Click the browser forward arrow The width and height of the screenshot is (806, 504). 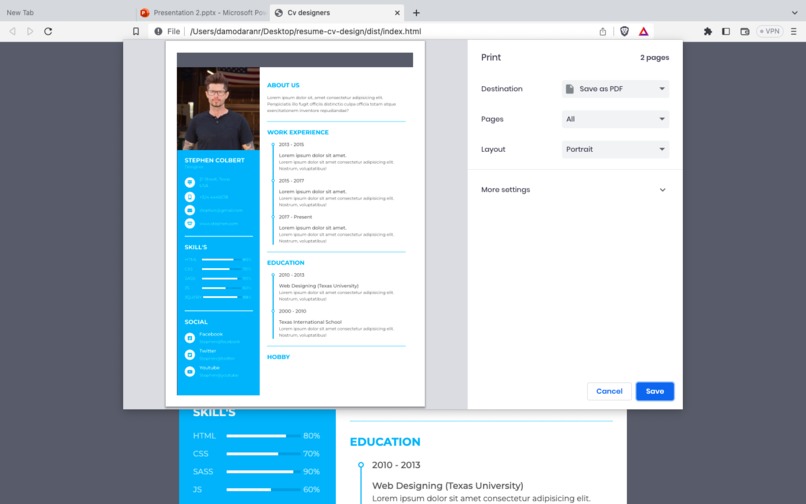[x=30, y=31]
